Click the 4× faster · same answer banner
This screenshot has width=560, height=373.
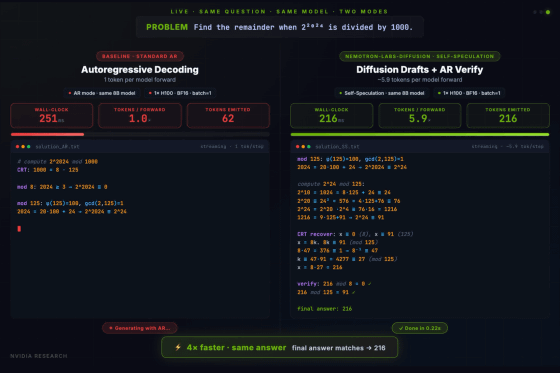(280, 347)
